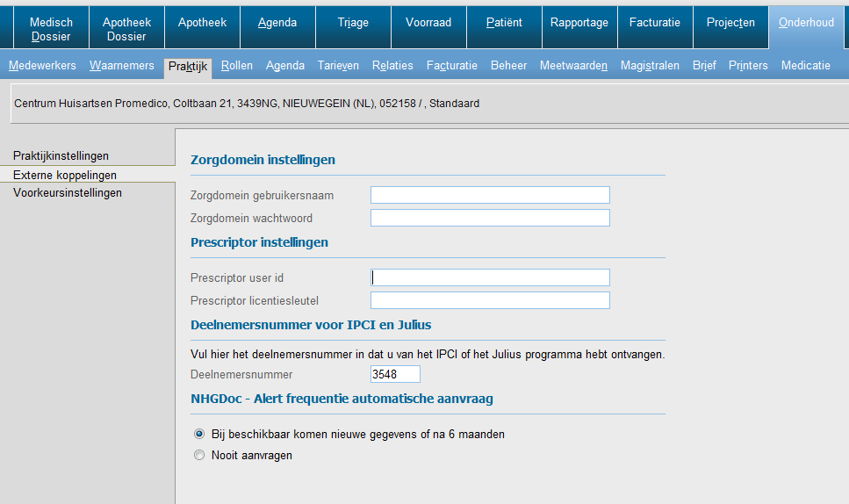Viewport: 849px width, 504px height.
Task: Open the Rollen submenu
Action: click(x=237, y=66)
